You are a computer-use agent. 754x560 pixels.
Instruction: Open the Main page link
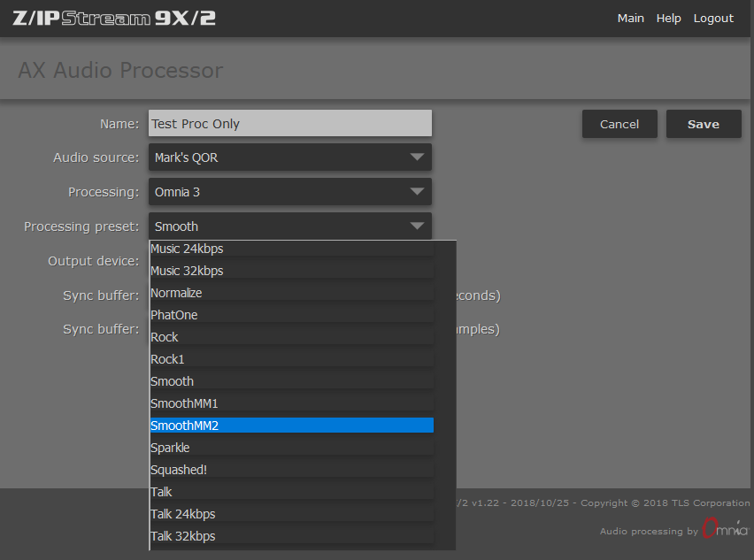click(x=630, y=19)
